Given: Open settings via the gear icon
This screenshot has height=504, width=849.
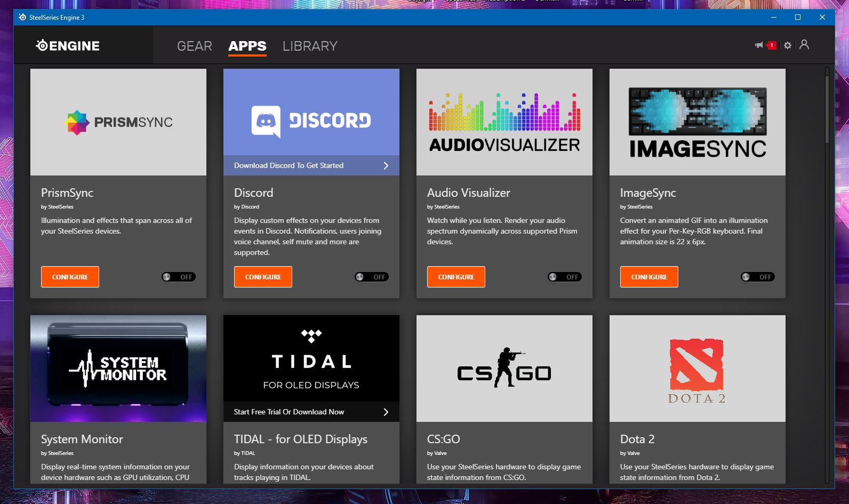Looking at the screenshot, I should click(788, 45).
